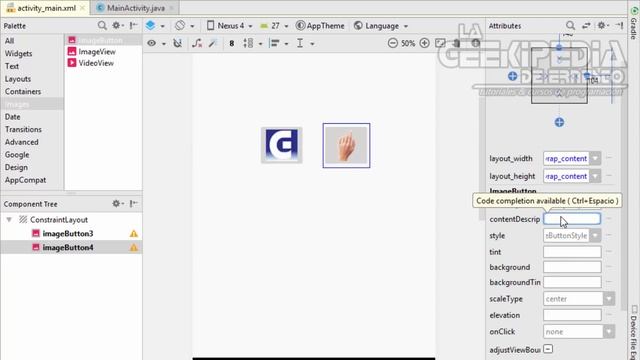Select the Layouts palette category
This screenshot has height=360, width=640.
[18, 79]
